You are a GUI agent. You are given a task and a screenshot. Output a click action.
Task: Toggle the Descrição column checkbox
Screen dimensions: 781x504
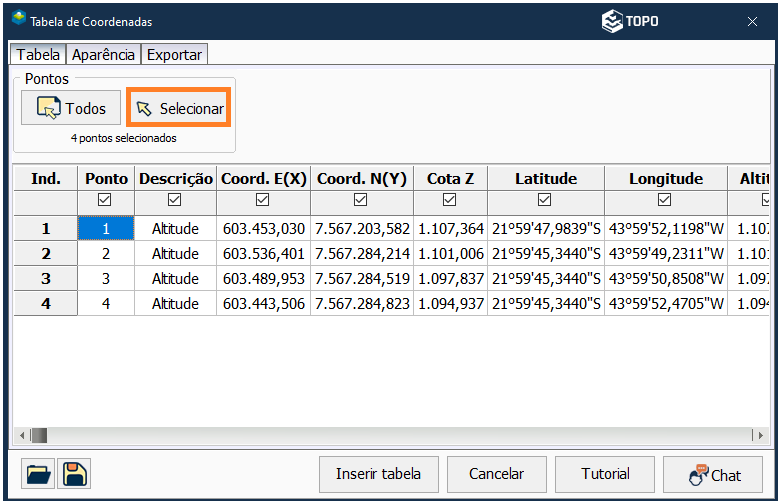point(176,201)
